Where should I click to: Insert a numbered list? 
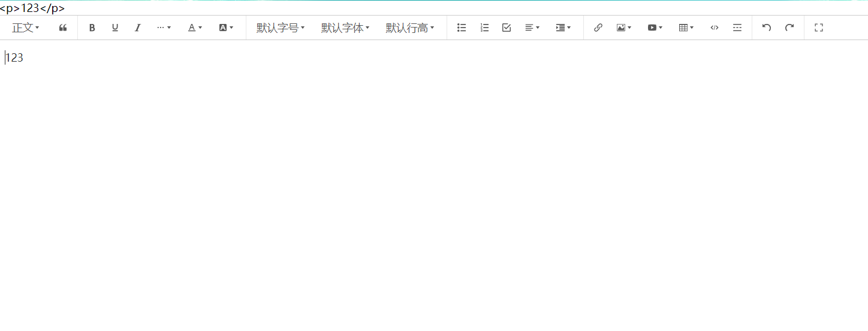[484, 28]
